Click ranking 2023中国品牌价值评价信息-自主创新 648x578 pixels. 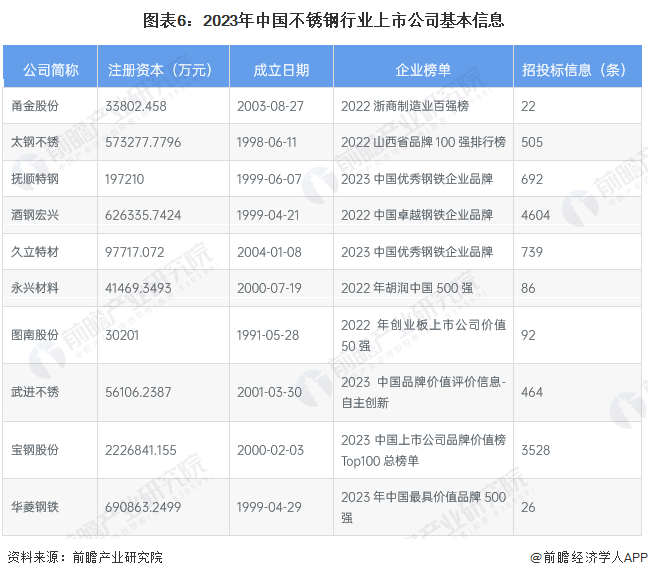pyautogui.click(x=424, y=392)
